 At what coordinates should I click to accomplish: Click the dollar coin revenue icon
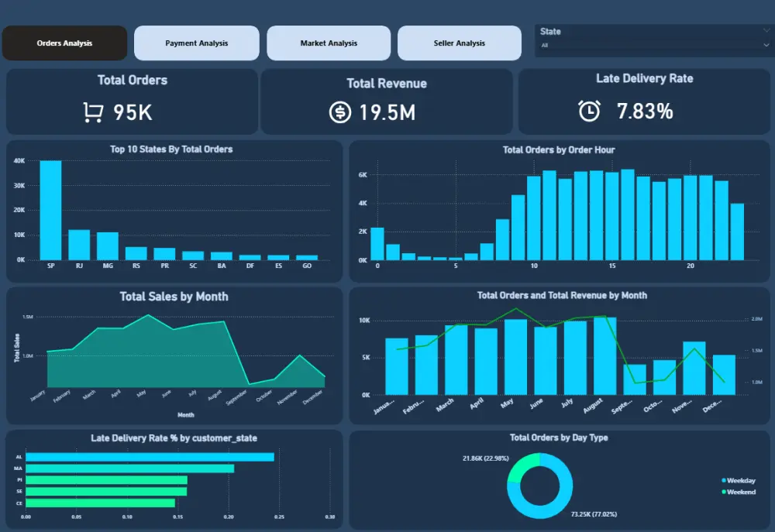click(340, 112)
